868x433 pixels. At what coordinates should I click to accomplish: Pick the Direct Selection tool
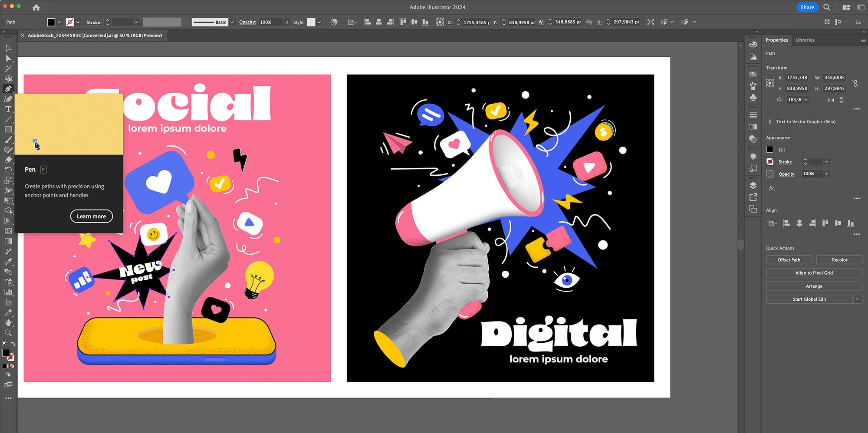8,58
